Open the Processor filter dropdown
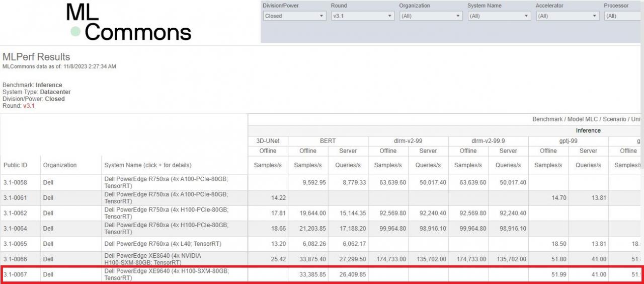This screenshot has width=644, height=284. pyautogui.click(x=624, y=16)
